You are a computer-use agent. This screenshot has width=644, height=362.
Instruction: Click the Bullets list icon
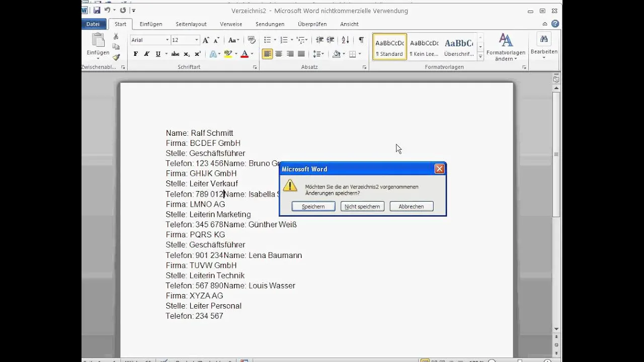point(267,40)
